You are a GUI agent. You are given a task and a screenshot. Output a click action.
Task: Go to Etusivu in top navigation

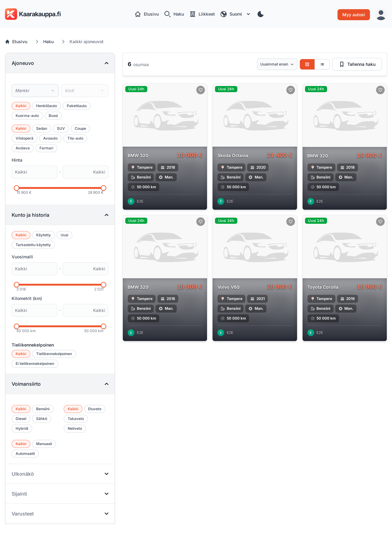[147, 14]
